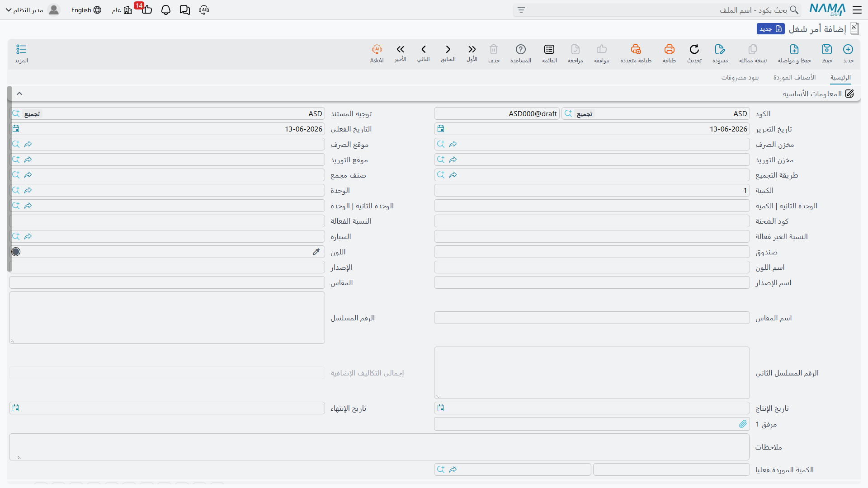Click the كود الشحنة input field
The width and height of the screenshot is (868, 488).
point(592,221)
